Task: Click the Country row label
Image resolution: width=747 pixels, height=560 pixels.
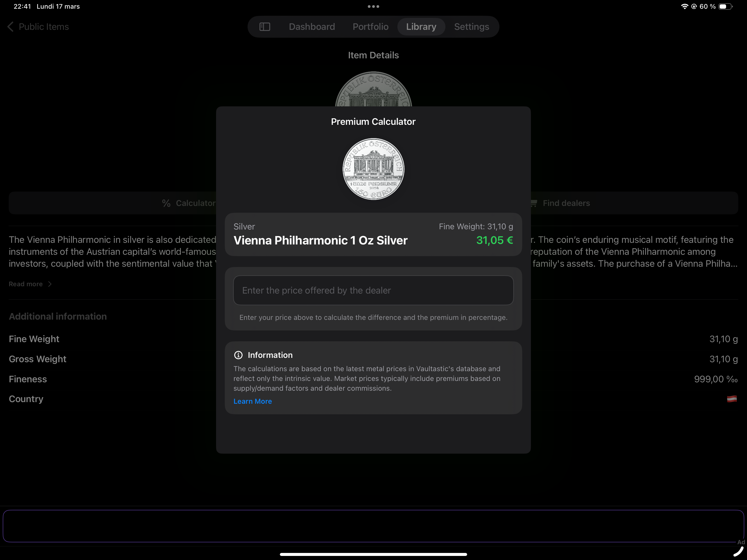Action: coord(26,399)
